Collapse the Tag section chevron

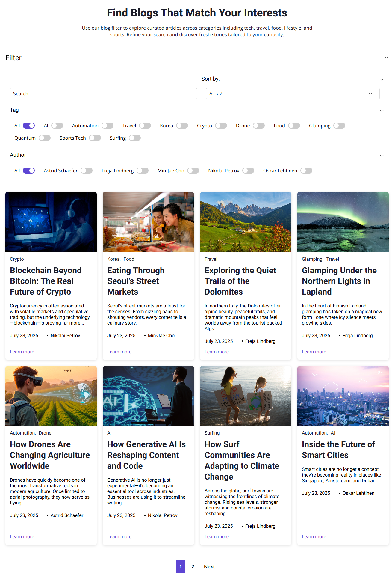(x=382, y=111)
